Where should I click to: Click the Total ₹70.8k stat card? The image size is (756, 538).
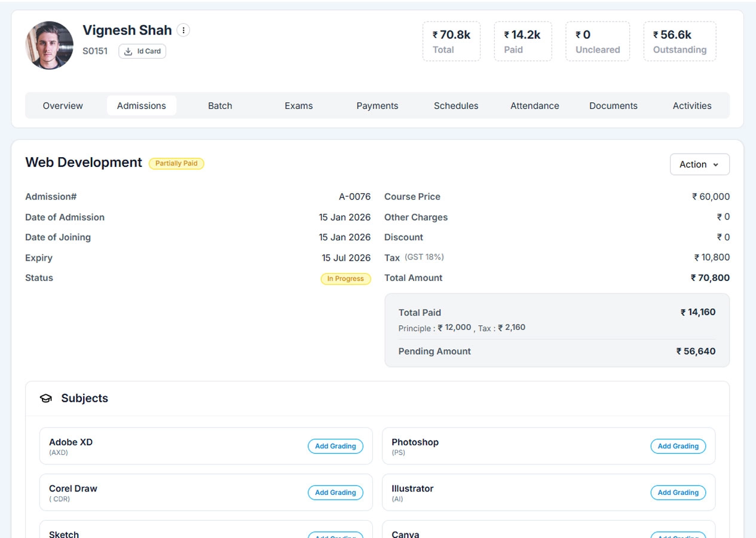click(x=451, y=41)
